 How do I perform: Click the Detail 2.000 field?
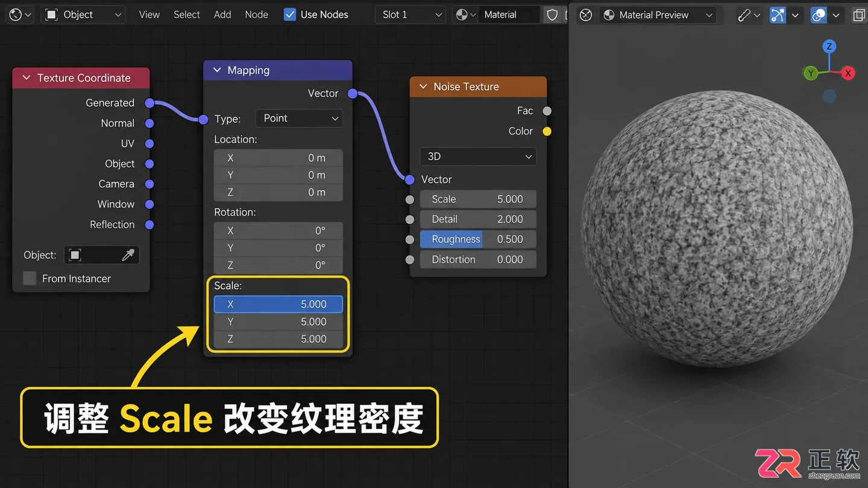point(478,219)
